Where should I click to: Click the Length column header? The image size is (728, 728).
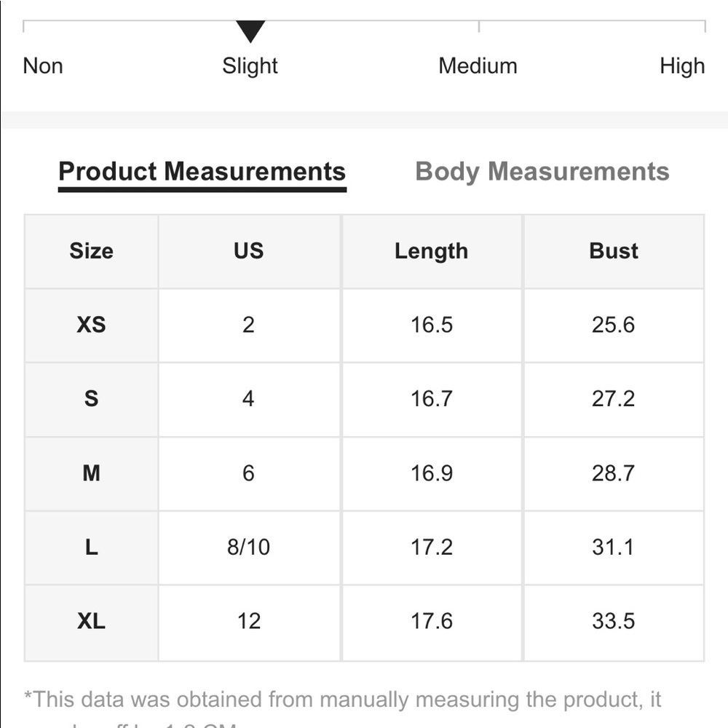point(432,251)
